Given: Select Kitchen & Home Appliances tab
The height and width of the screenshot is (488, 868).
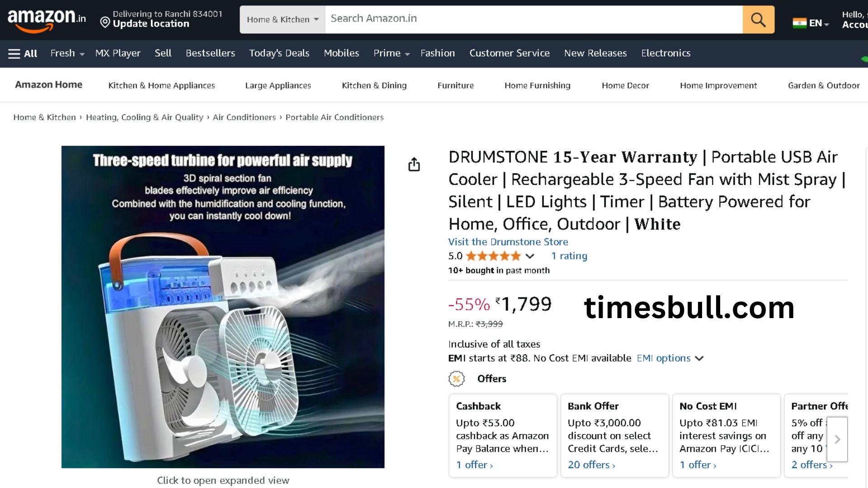Looking at the screenshot, I should [x=161, y=85].
